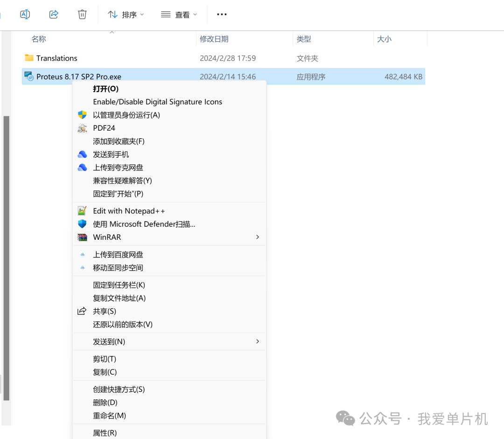Choose 重命名(M) in context menu

point(109,416)
